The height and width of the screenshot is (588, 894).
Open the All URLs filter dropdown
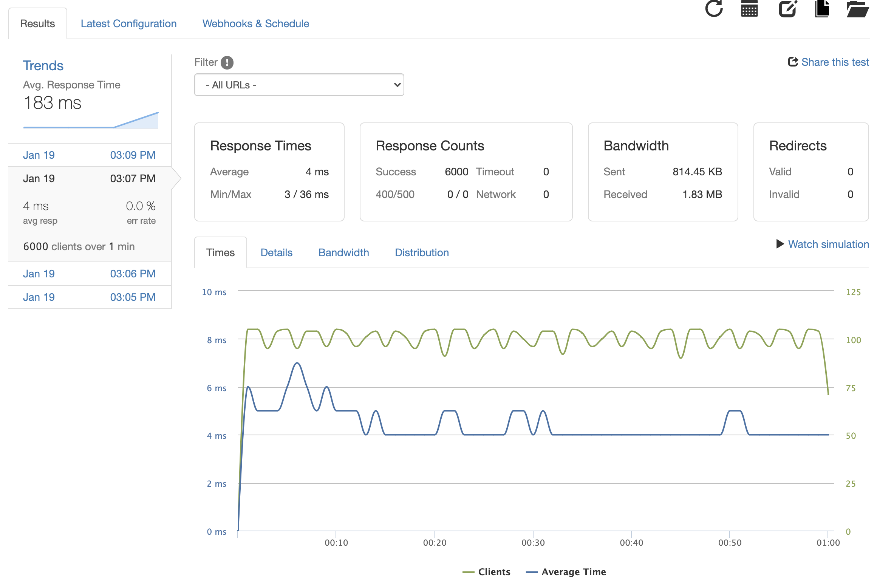299,85
